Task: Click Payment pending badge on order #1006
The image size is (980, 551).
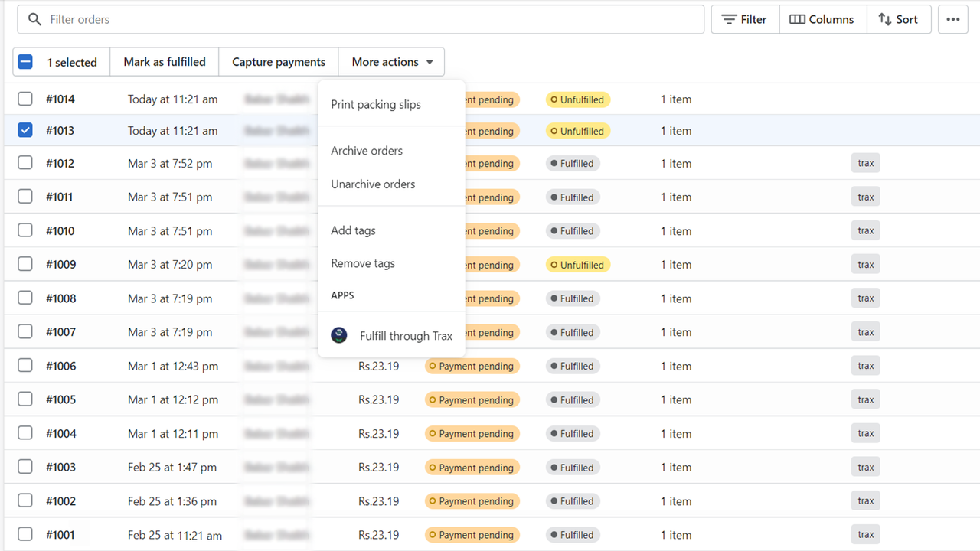Action: pos(472,366)
